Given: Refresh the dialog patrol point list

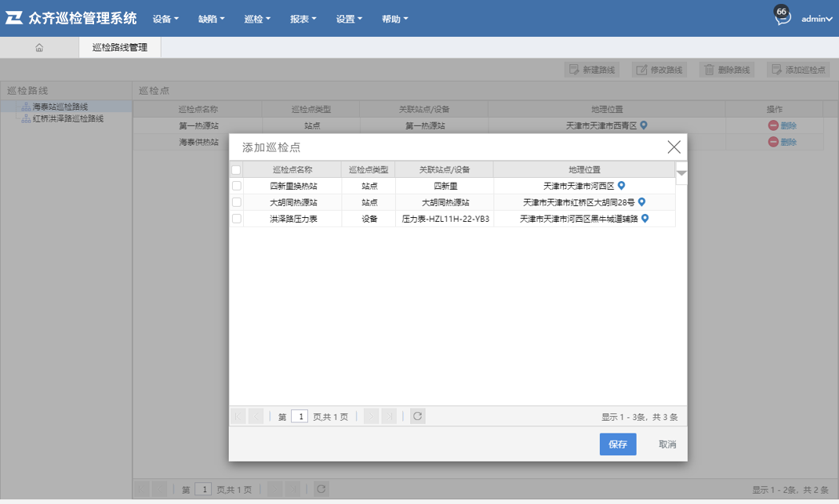Looking at the screenshot, I should 417,416.
